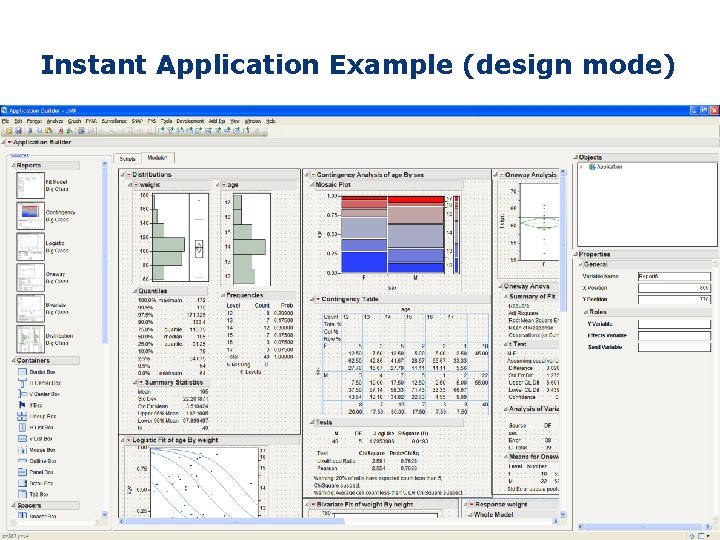Collapse the General properties group

point(581,264)
